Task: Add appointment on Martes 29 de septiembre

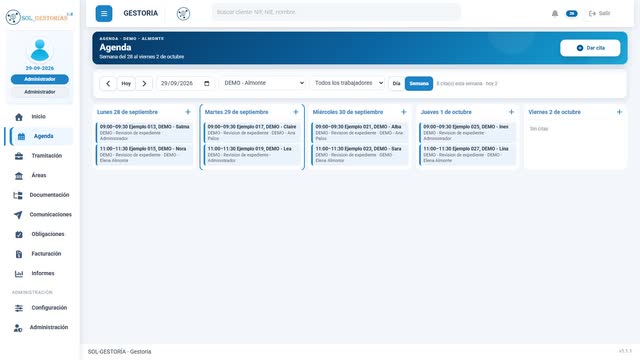Action: [x=296, y=112]
